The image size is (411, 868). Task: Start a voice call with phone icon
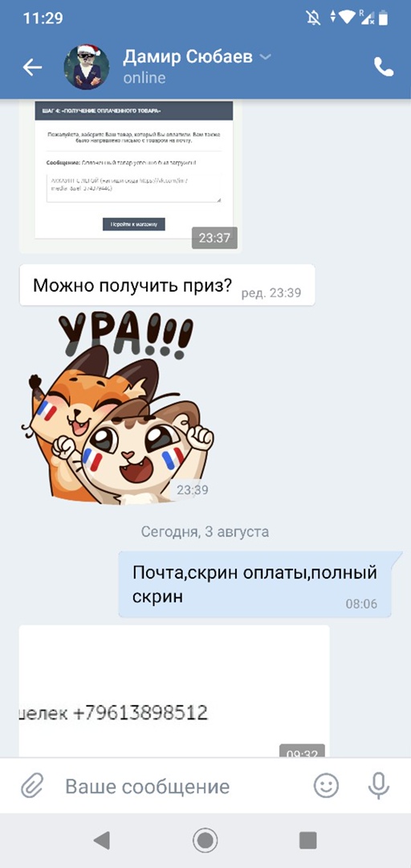384,67
